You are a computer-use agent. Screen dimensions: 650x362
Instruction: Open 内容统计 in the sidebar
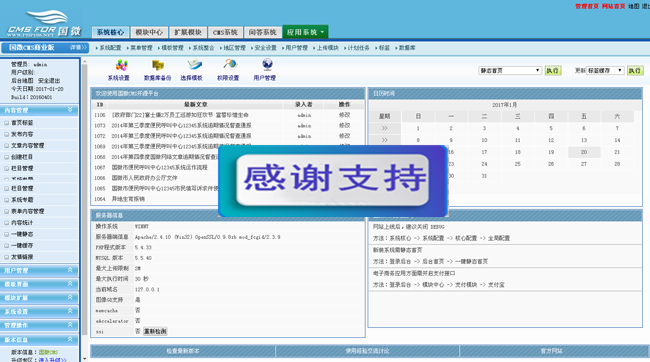point(22,223)
